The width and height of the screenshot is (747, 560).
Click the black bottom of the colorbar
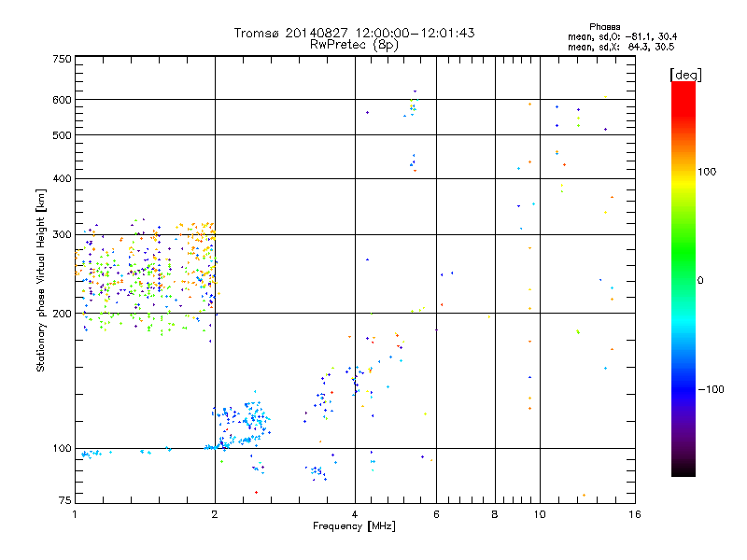(x=684, y=469)
